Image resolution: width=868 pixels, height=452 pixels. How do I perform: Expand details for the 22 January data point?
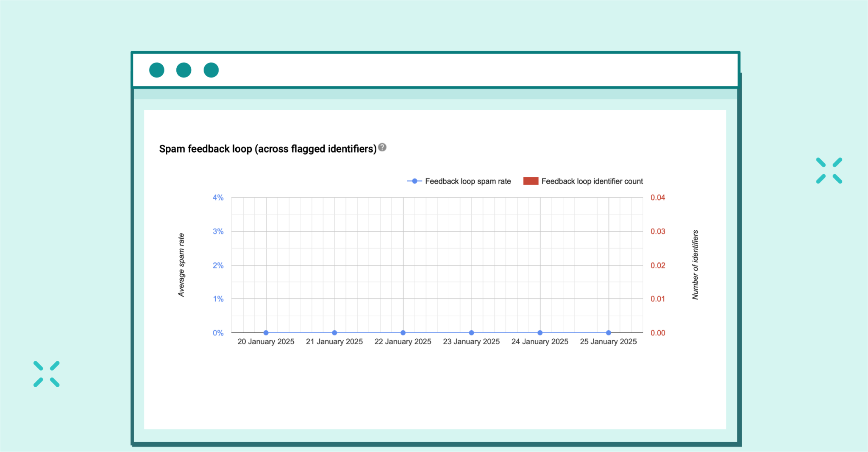pyautogui.click(x=403, y=332)
